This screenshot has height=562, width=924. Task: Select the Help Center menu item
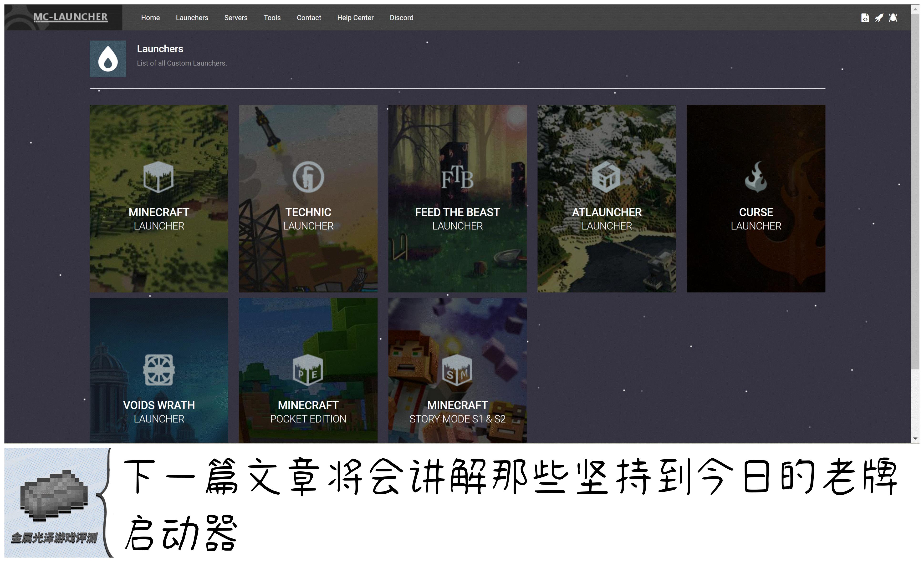point(355,18)
